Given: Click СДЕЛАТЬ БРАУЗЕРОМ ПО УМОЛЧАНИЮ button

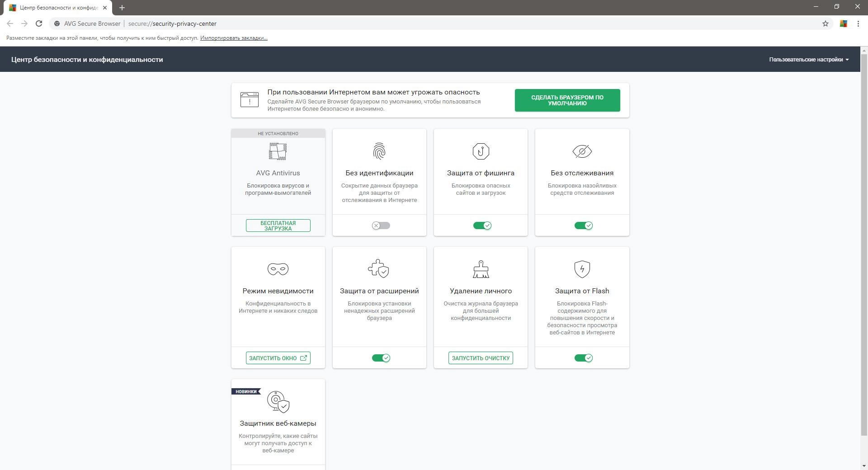Looking at the screenshot, I should 567,100.
